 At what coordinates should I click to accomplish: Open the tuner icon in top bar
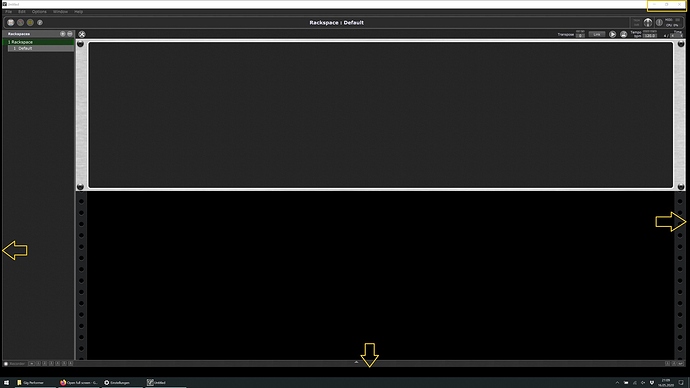click(648, 22)
